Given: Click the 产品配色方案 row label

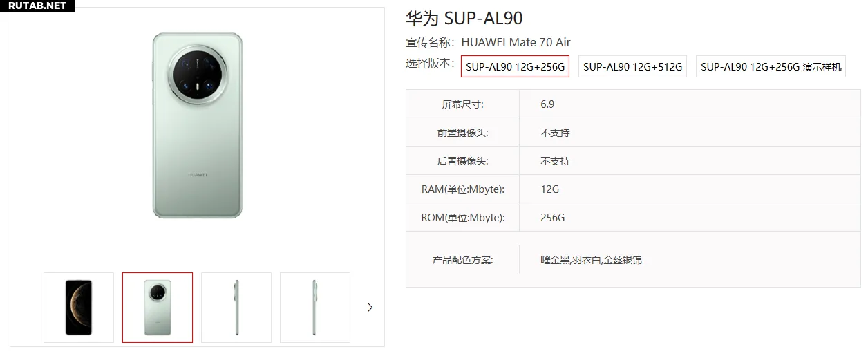Looking at the screenshot, I should [462, 260].
